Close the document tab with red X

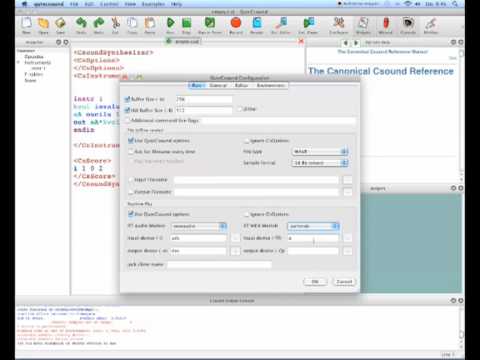pyautogui.click(x=301, y=41)
